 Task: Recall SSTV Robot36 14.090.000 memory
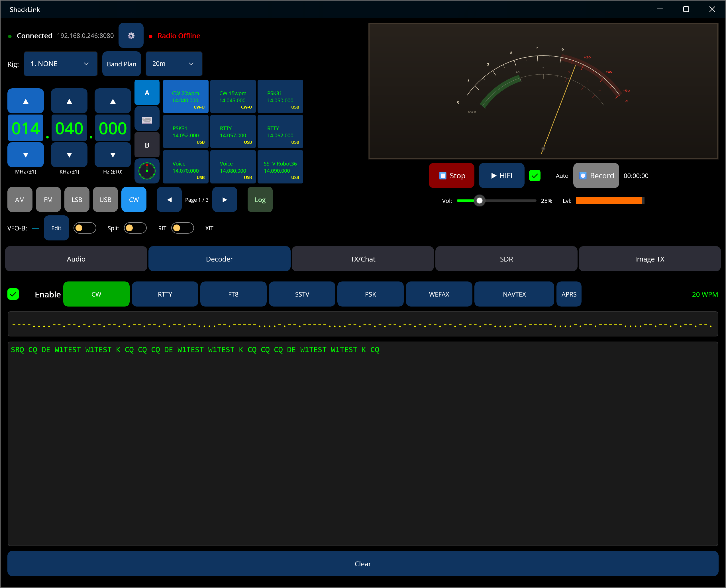[280, 167]
